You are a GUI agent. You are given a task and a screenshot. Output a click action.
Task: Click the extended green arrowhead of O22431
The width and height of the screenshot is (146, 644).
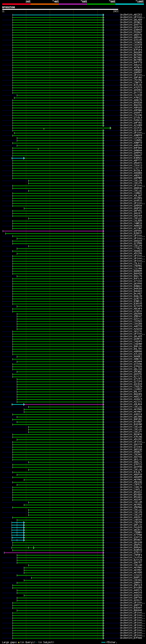111,128
